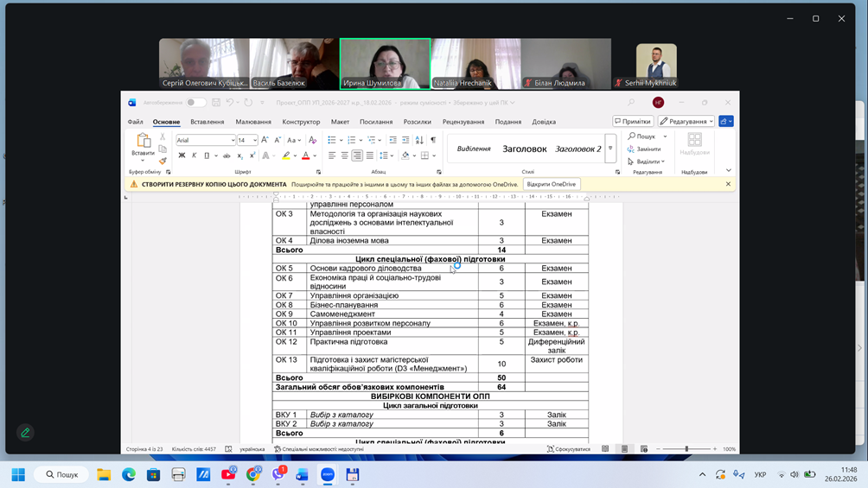This screenshot has height=488, width=868.
Task: Click the Відкрити OneDrive button
Action: [x=551, y=184]
